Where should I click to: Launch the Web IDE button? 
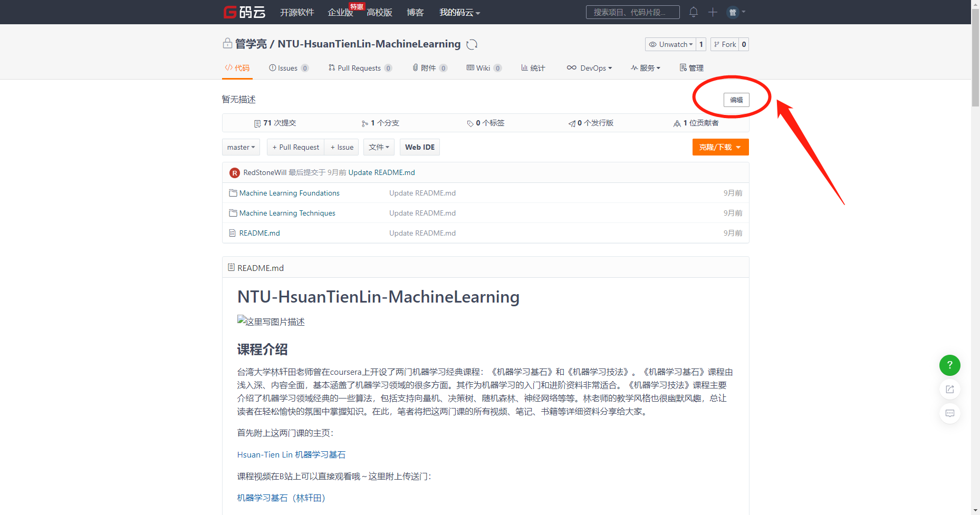420,147
